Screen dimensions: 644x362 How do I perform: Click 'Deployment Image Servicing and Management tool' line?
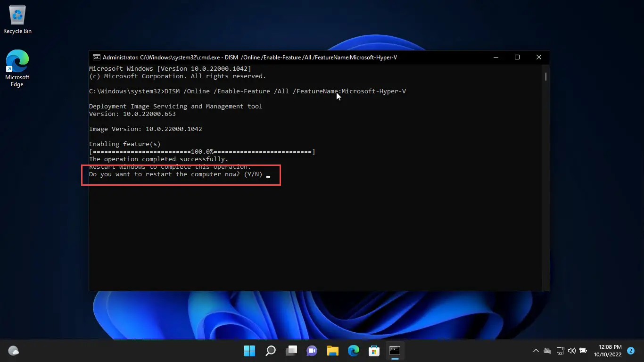(176, 107)
